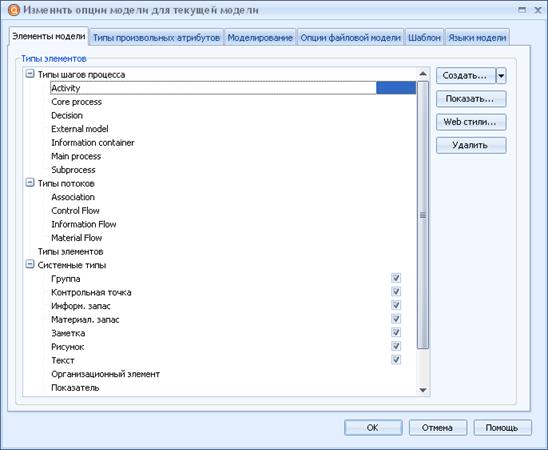Click the application icon in title bar
The width and height of the screenshot is (548, 450).
pos(14,10)
